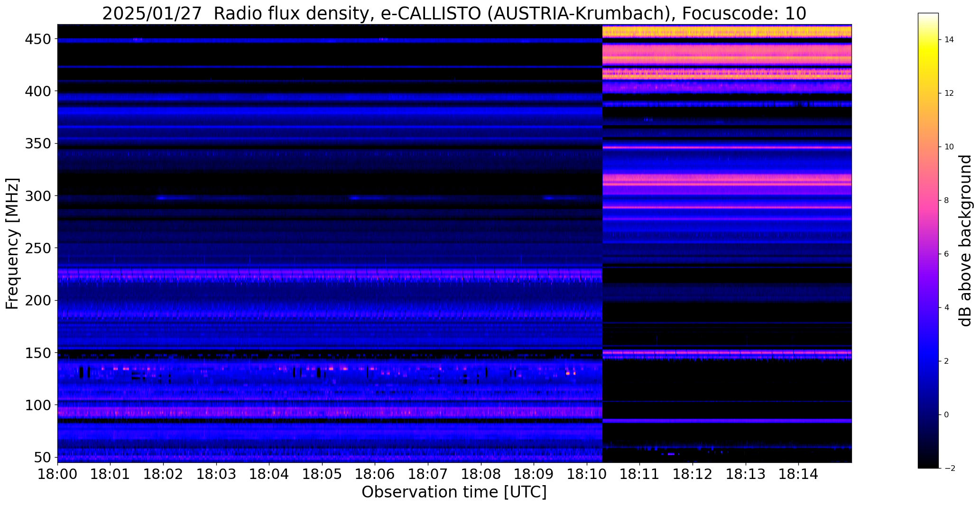The image size is (980, 506).
Task: Click the 18:00 time tick label
Action: [58, 473]
